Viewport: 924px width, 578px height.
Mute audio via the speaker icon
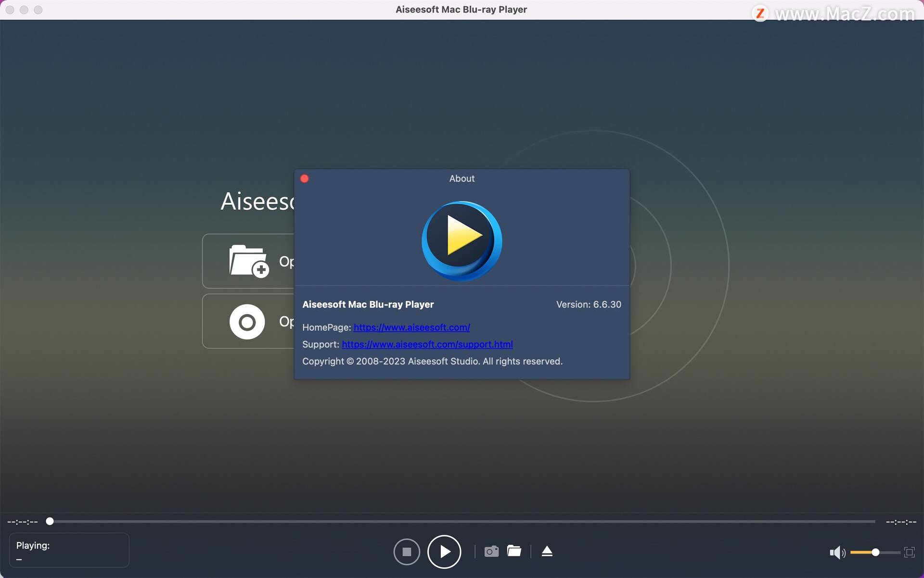837,553
